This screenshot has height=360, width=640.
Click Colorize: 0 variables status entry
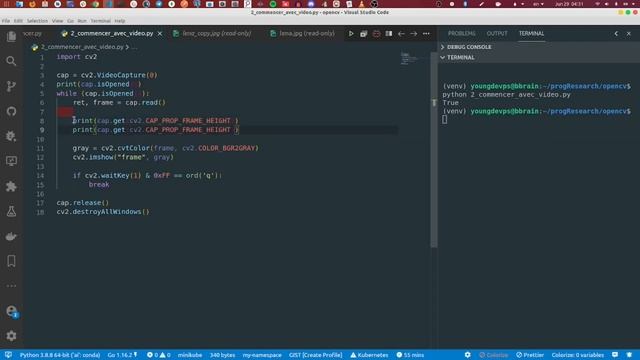(578, 355)
